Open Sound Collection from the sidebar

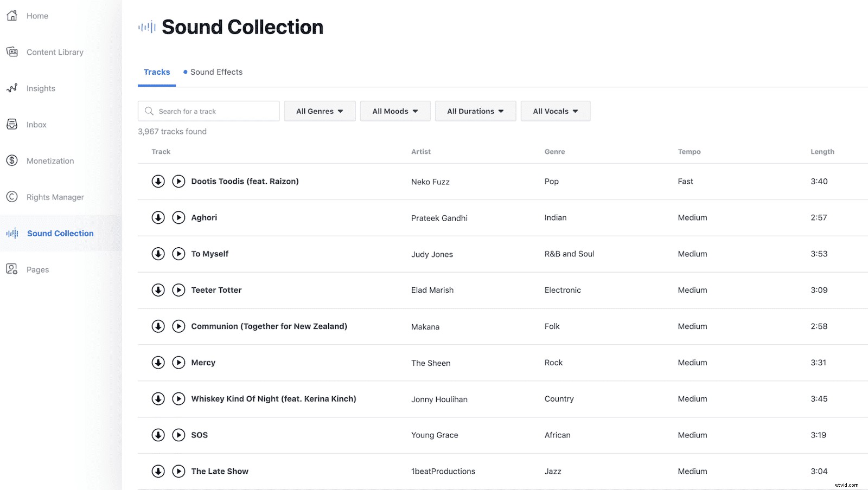tap(60, 233)
